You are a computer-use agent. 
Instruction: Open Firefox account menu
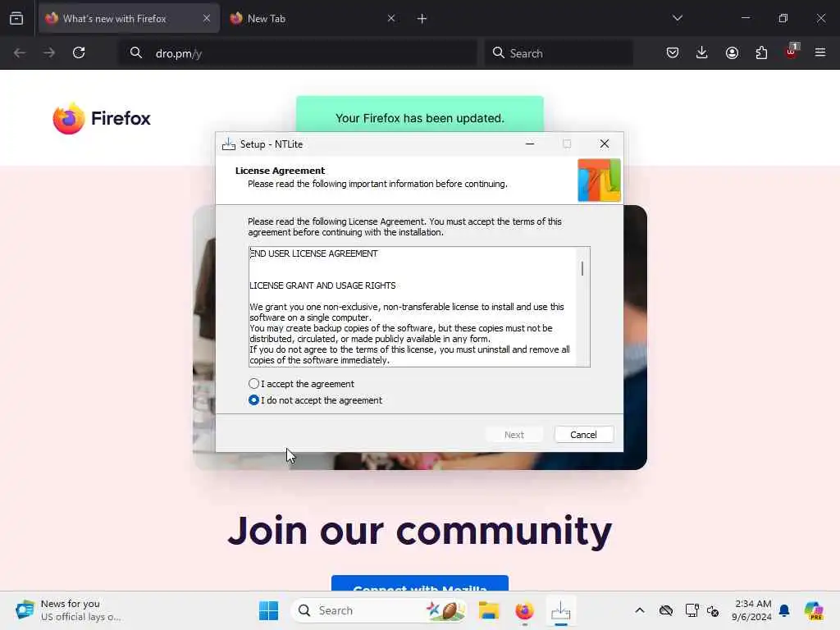coord(732,53)
